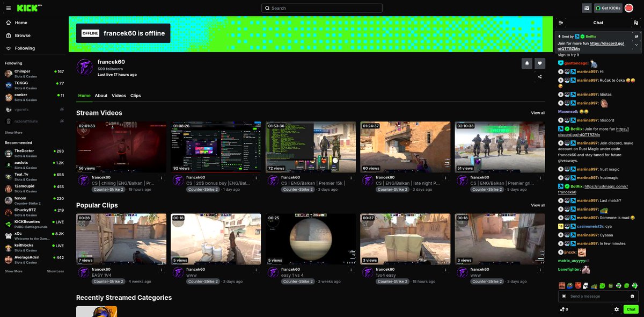
Task: Open options for the 19 hours ago video
Action: pos(162,178)
